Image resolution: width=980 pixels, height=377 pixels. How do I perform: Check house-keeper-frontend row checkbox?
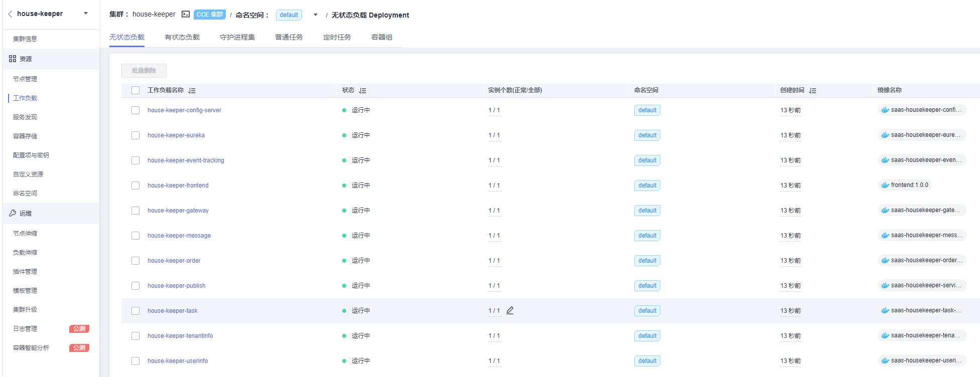click(x=135, y=185)
